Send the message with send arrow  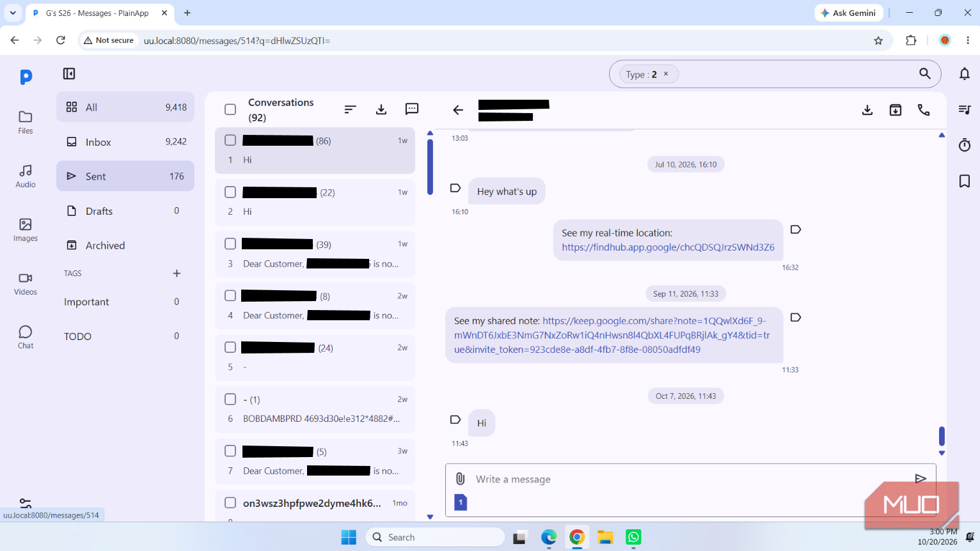921,478
